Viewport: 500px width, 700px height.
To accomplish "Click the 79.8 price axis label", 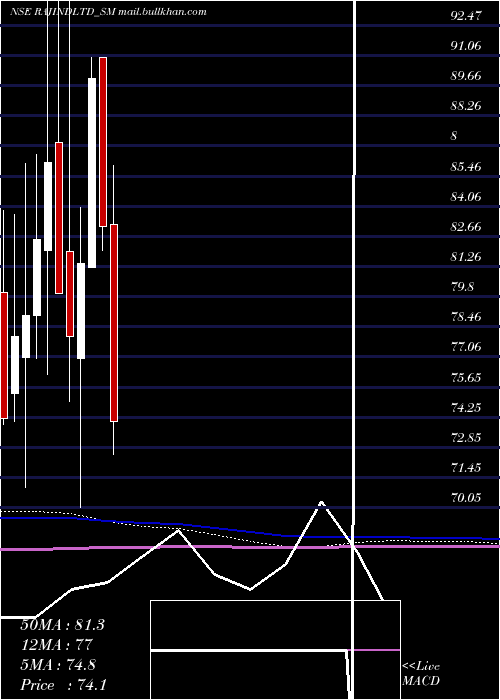I will [462, 287].
